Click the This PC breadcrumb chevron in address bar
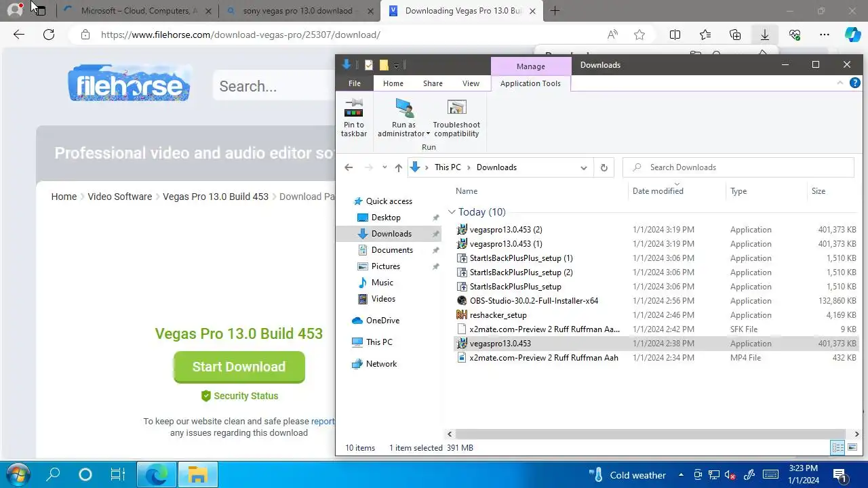Viewport: 868px width, 488px height. pos(469,167)
